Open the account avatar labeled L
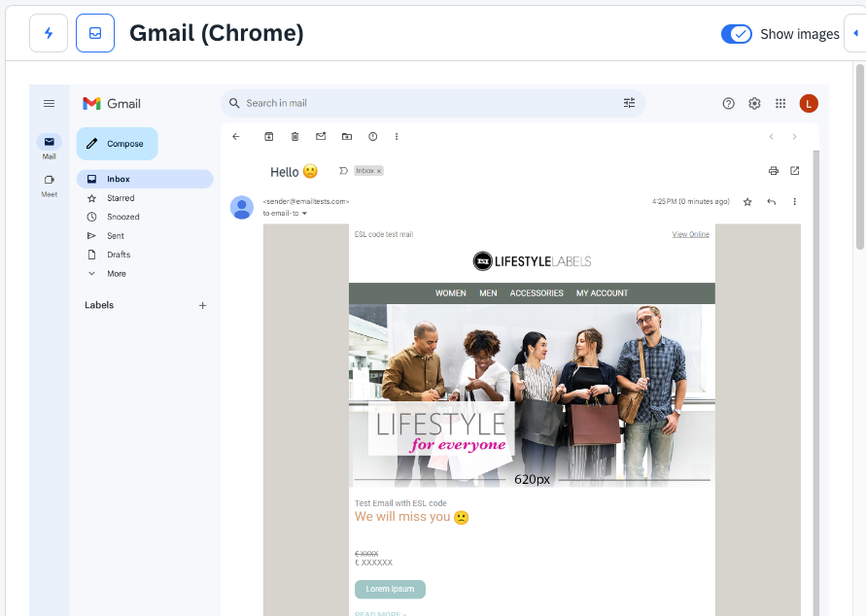 pos(809,103)
